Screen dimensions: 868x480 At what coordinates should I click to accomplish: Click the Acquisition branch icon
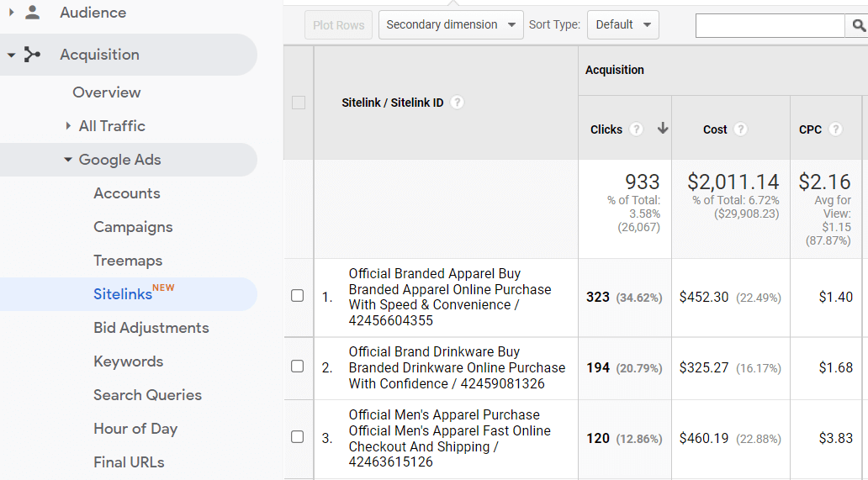(32, 54)
